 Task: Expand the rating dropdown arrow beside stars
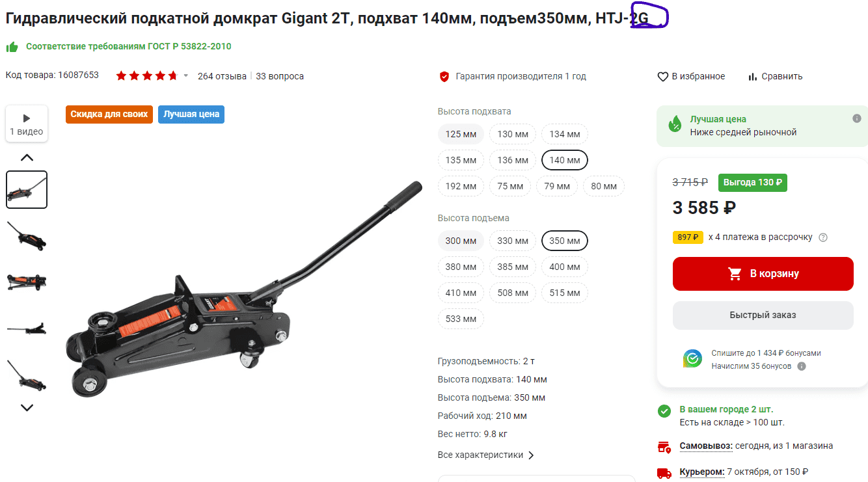tap(185, 76)
